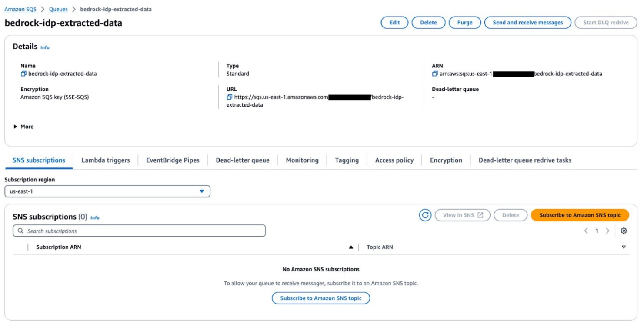Open the EventBridge Pipes tab
Image resolution: width=644 pixels, height=331 pixels.
click(x=173, y=160)
